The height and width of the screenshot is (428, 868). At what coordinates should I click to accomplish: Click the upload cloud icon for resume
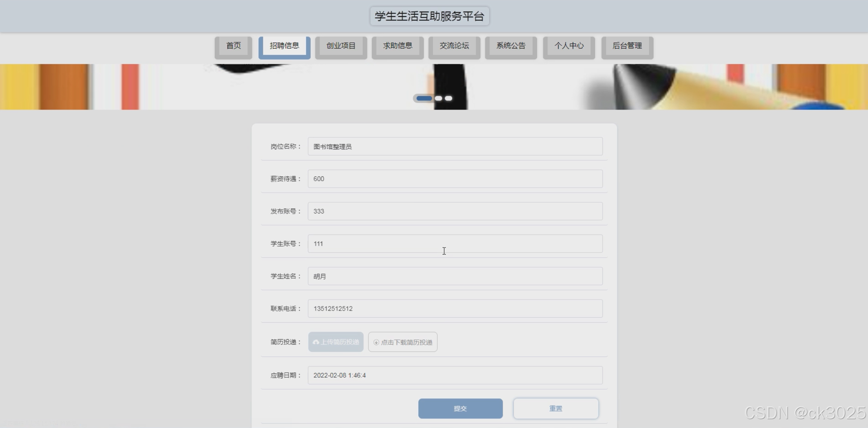tap(316, 342)
